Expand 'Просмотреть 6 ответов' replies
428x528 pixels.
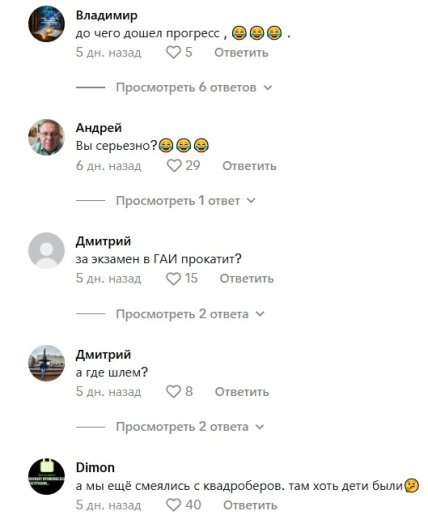(x=194, y=88)
